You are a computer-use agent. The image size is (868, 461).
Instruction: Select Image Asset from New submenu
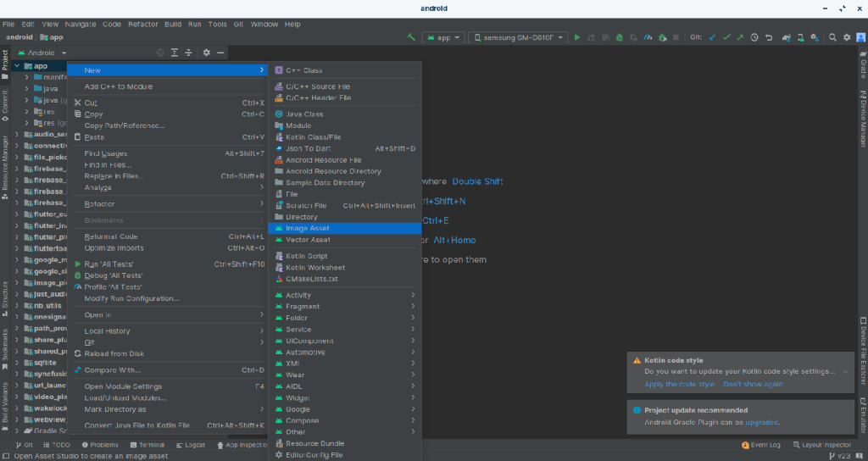click(x=308, y=228)
